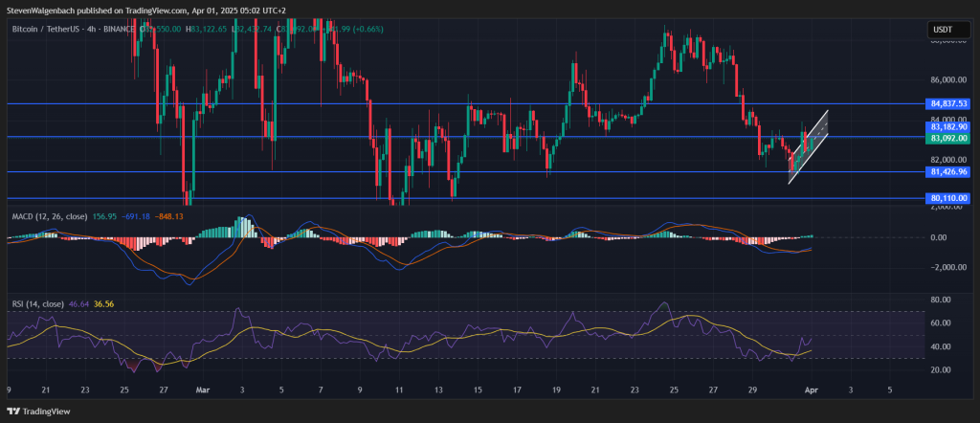The width and height of the screenshot is (980, 423).
Task: Click the 80,110.00 support price label
Action: point(948,198)
